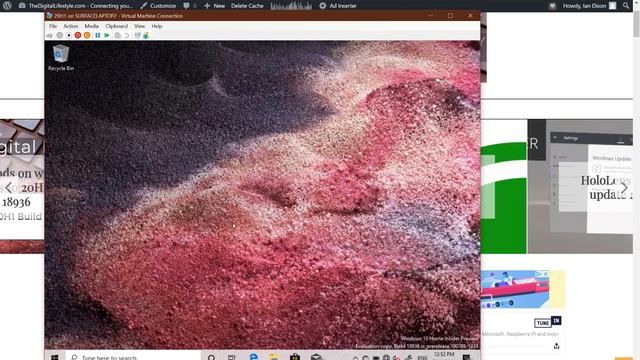Click the Enhanced Session toolbar icon
Viewport: 640px width, 360px height.
click(138, 36)
